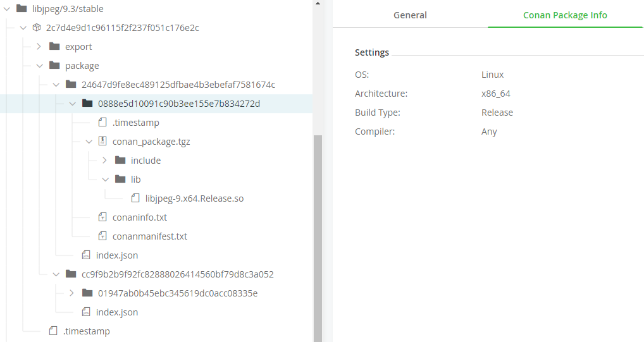Click the tree panel vertical scrollbar thumb
Image resolution: width=644 pixels, height=342 pixels.
click(318, 238)
